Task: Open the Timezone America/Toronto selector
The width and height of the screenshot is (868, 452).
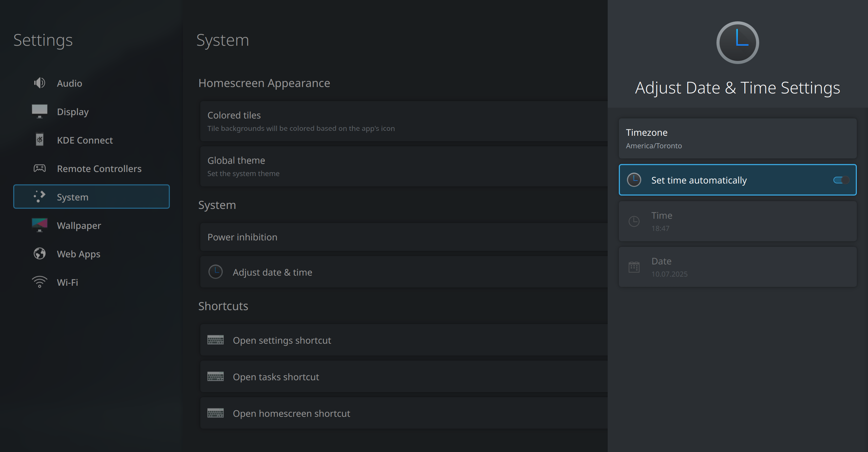Action: coord(738,138)
